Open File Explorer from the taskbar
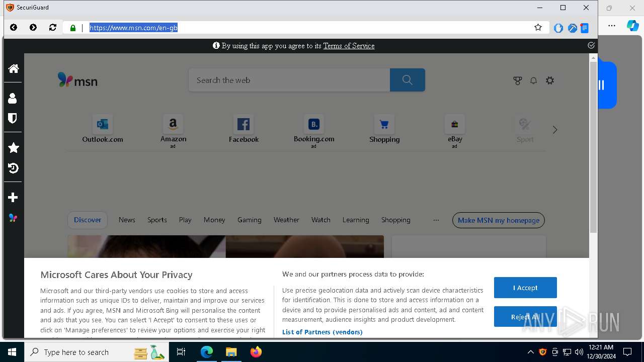 [x=231, y=352]
